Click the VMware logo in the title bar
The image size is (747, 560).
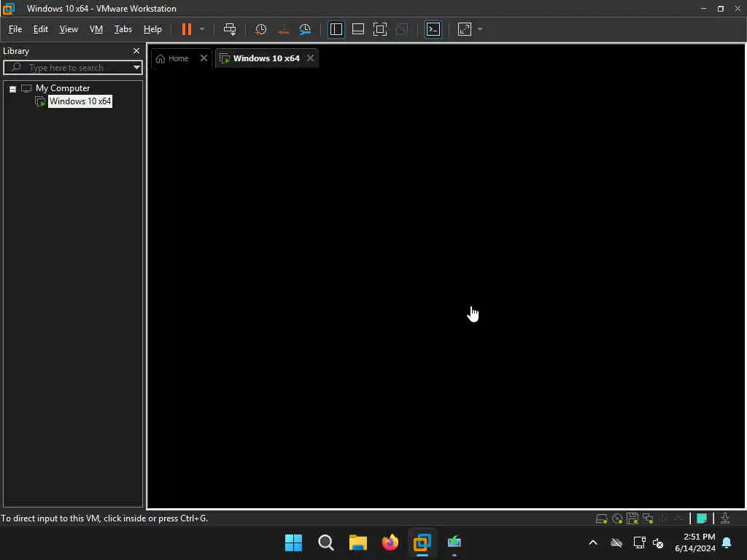[9, 9]
